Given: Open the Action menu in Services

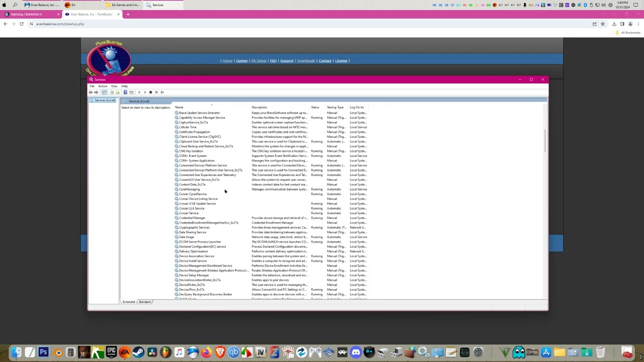Looking at the screenshot, I should coord(103,86).
